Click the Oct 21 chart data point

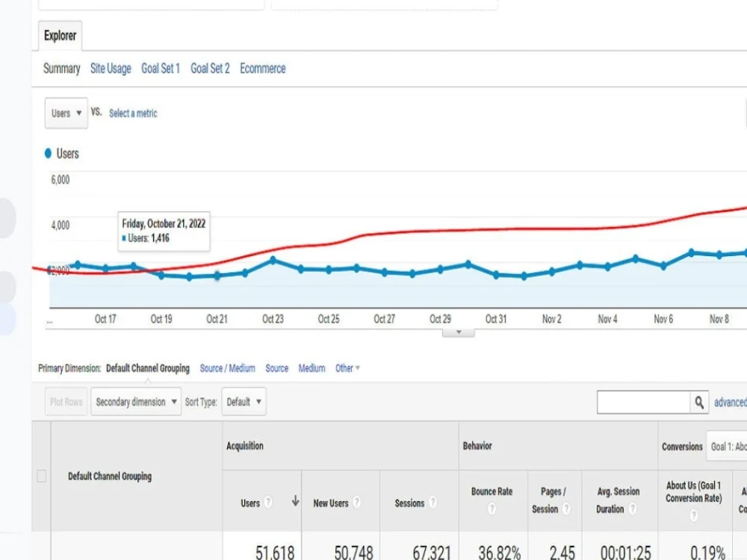[x=217, y=276]
